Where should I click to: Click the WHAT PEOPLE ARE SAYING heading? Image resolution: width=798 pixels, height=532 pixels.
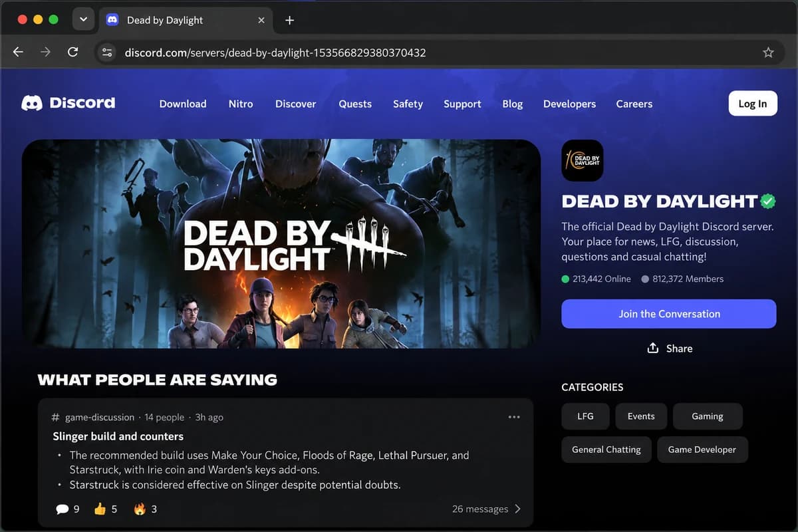[x=158, y=380]
